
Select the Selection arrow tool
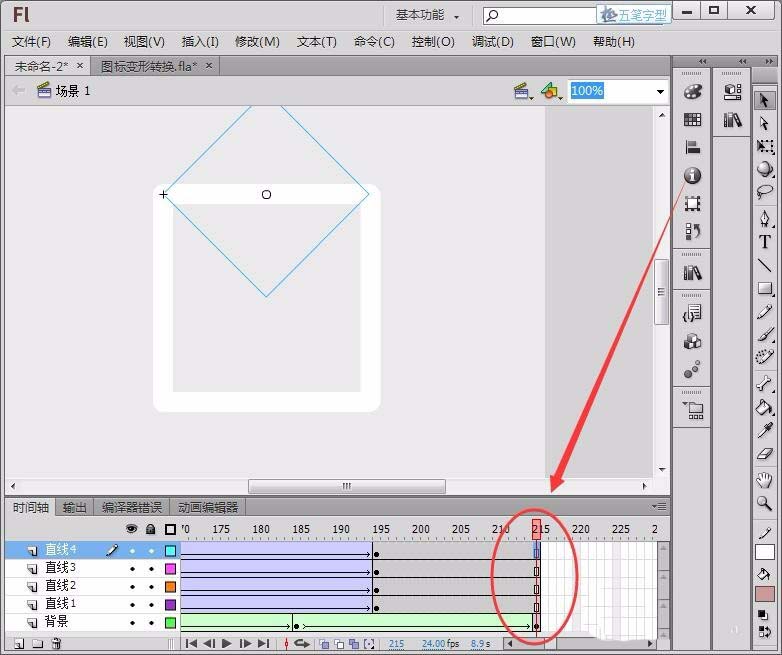[764, 101]
